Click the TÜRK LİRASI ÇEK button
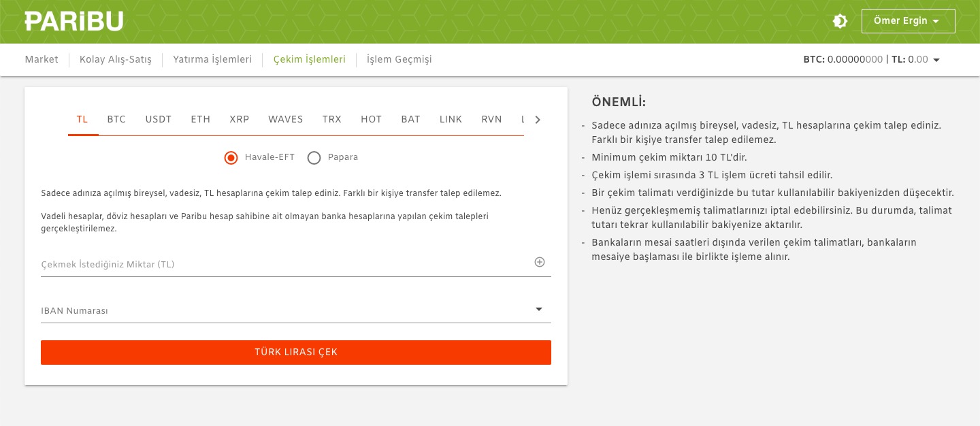Image resolution: width=980 pixels, height=426 pixels. coord(295,353)
